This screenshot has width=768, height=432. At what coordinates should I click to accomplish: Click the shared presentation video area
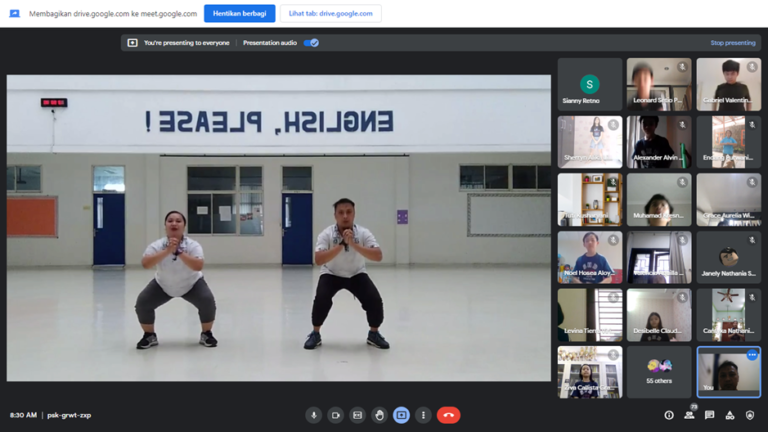[278, 228]
